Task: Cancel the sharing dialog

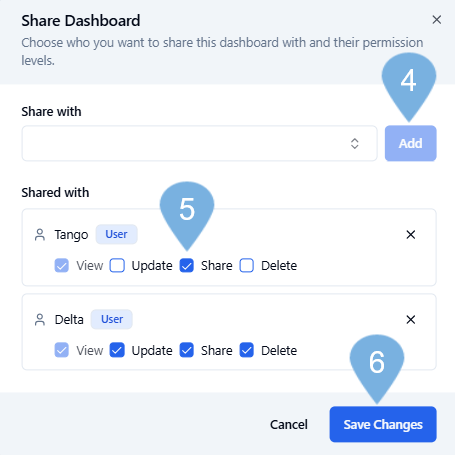Action: point(289,424)
